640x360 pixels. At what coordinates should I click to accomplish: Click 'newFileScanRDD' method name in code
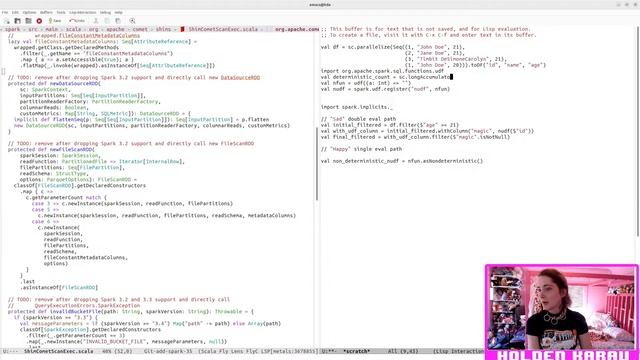[x=71, y=149]
